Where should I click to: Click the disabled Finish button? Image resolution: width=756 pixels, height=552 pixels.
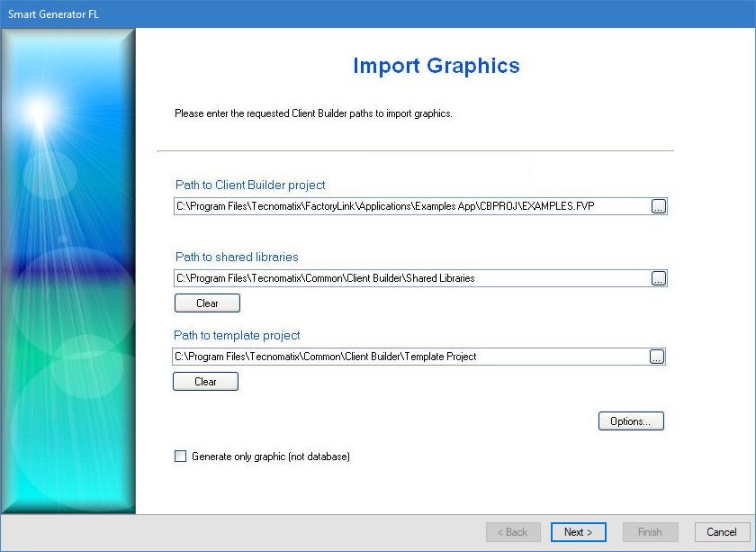coord(650,532)
